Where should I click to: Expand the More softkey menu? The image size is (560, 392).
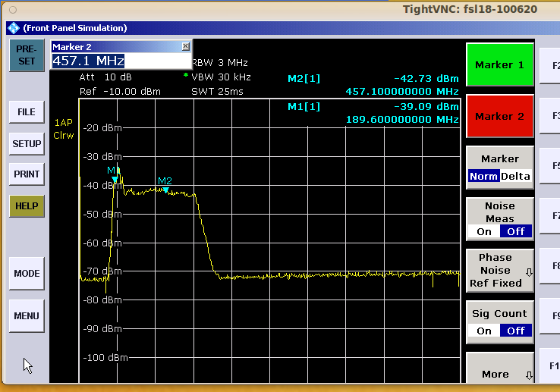pos(499,372)
